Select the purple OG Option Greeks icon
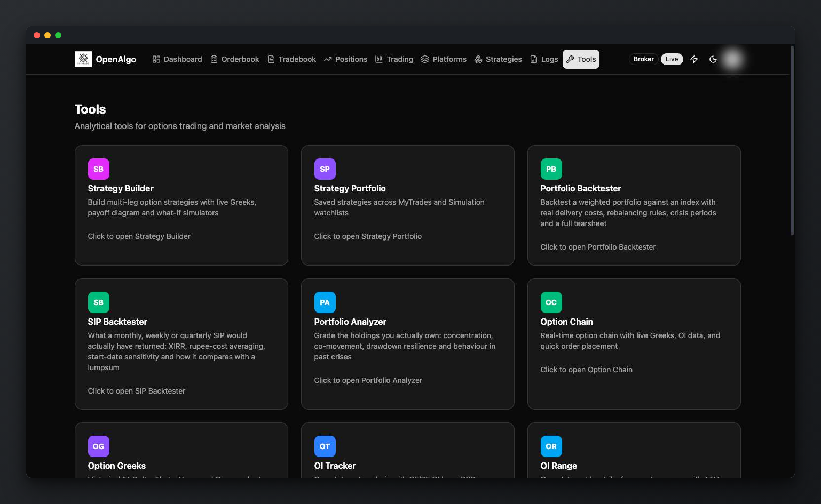This screenshot has width=821, height=504. (99, 446)
